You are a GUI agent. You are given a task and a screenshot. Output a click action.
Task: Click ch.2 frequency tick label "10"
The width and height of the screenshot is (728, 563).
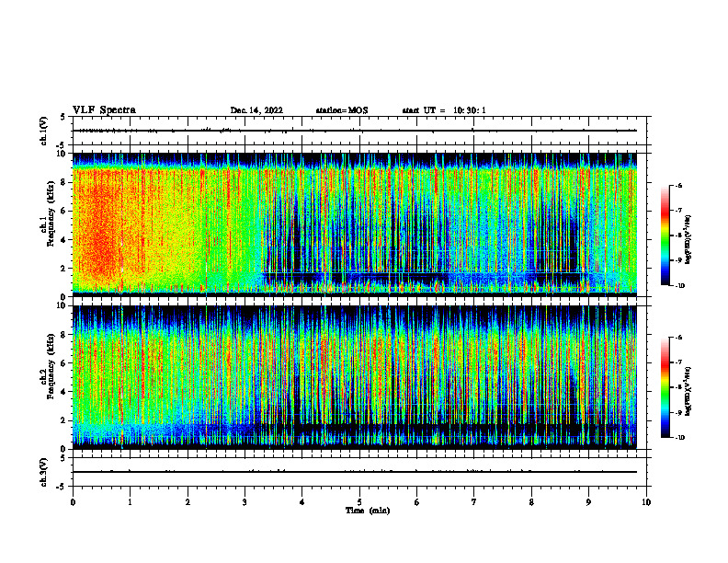[63, 305]
